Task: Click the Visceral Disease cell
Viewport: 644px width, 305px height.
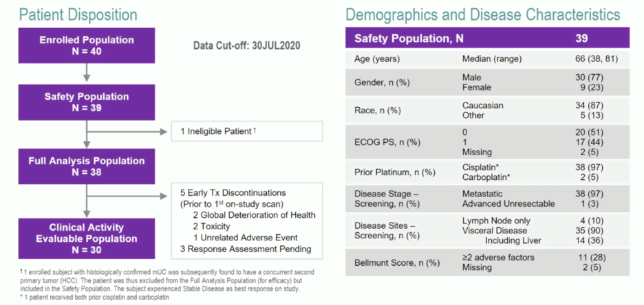Action: 495,230
